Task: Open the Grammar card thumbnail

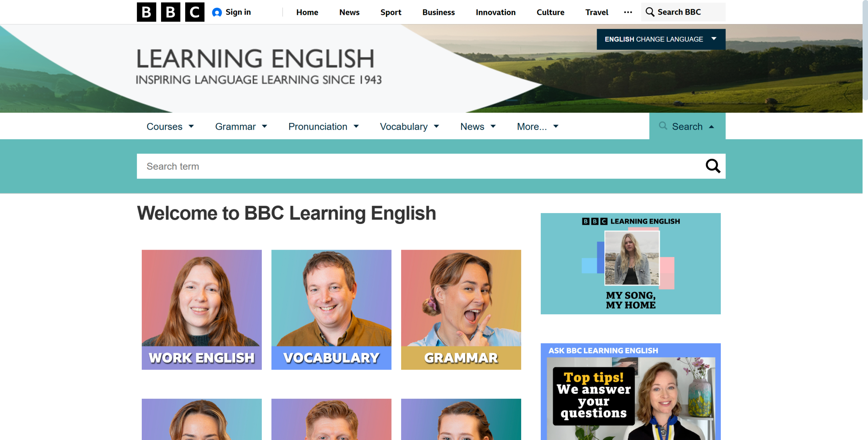Action: (x=461, y=310)
